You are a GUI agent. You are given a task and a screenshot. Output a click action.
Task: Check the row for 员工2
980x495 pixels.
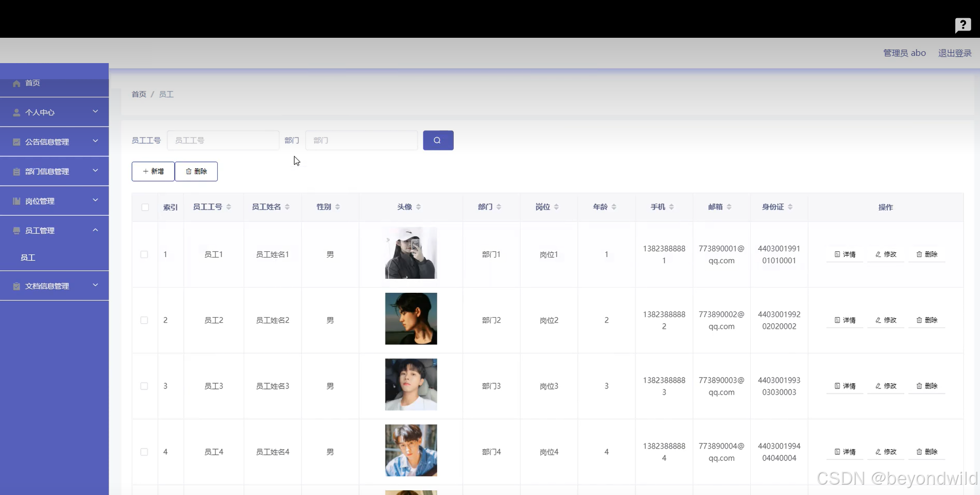(144, 320)
